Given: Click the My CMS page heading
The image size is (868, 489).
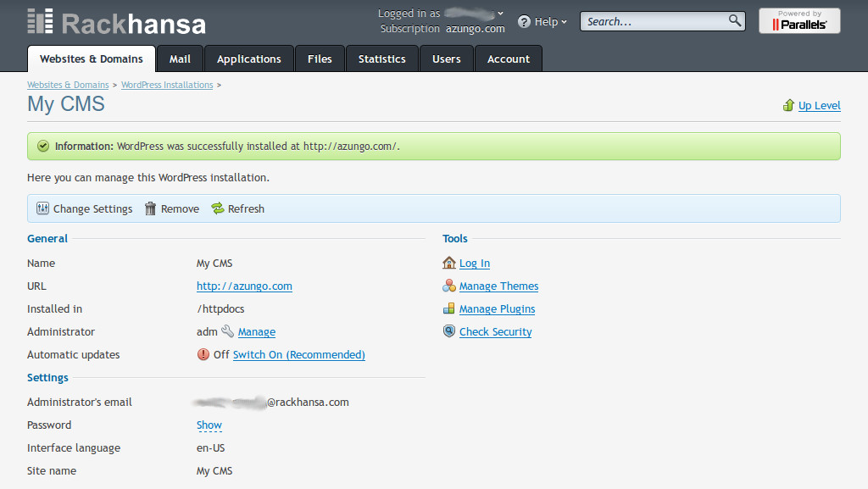Looking at the screenshot, I should point(66,104).
